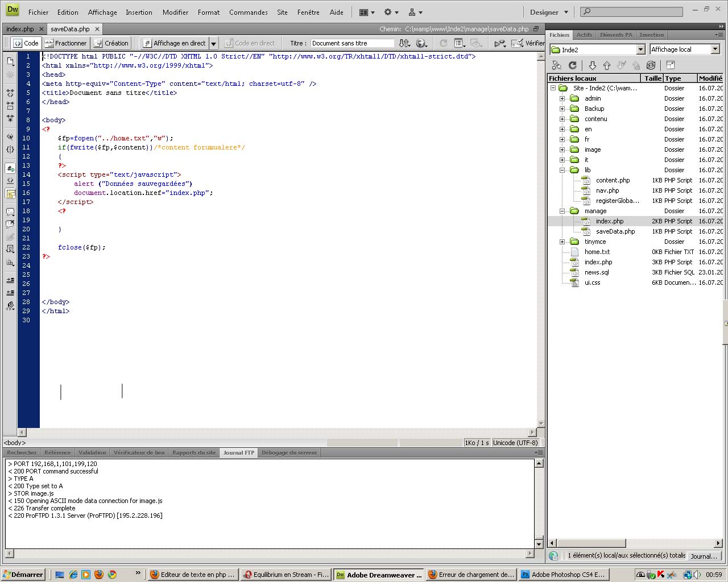Switch to Création design view
The image size is (728, 582).
pos(111,43)
